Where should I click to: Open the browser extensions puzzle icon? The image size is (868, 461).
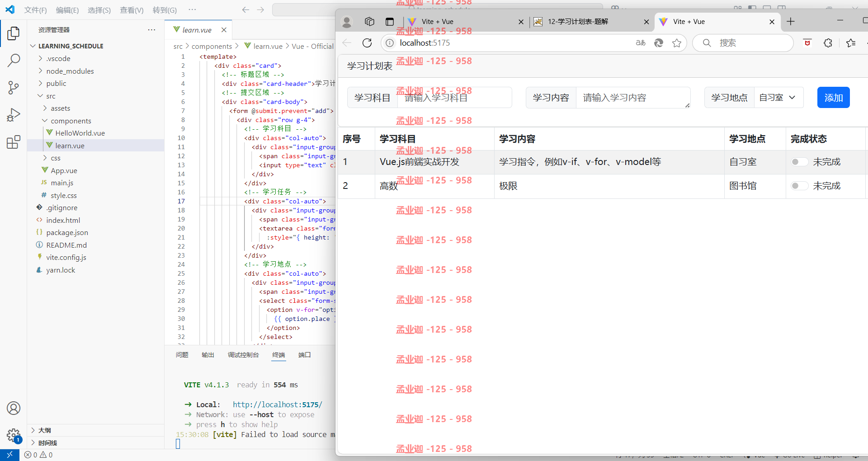click(x=828, y=43)
